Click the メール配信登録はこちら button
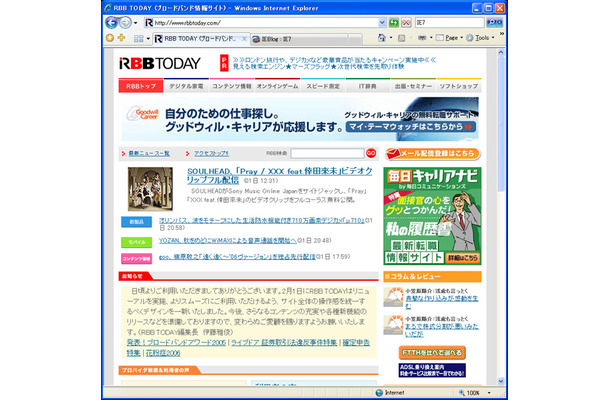The width and height of the screenshot is (610, 400). click(x=432, y=154)
